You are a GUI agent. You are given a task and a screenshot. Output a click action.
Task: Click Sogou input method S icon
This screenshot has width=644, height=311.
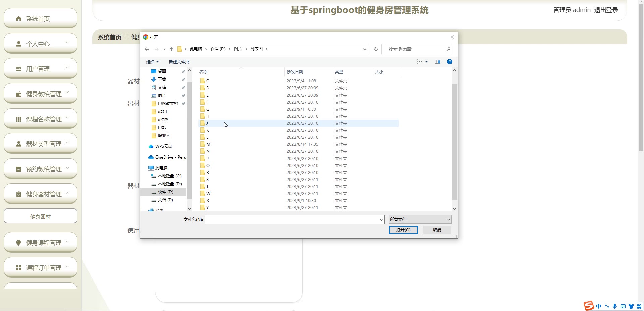589,306
